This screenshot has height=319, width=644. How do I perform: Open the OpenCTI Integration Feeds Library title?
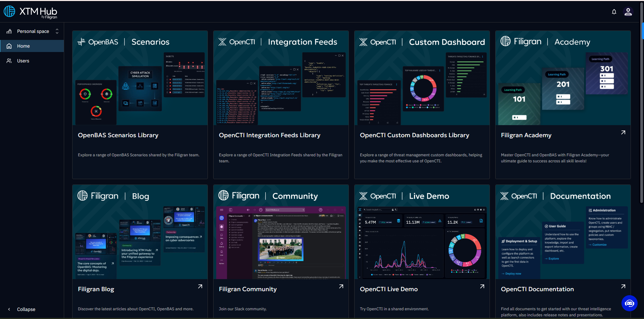(270, 135)
